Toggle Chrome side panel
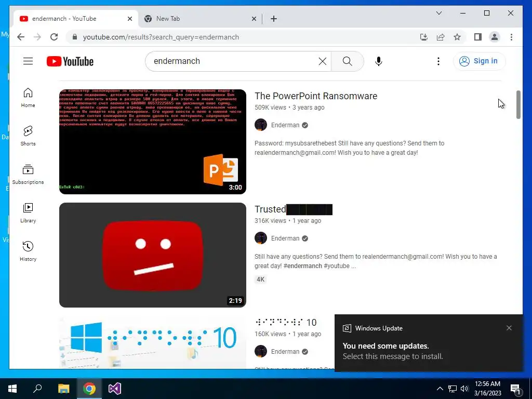 coord(478,37)
